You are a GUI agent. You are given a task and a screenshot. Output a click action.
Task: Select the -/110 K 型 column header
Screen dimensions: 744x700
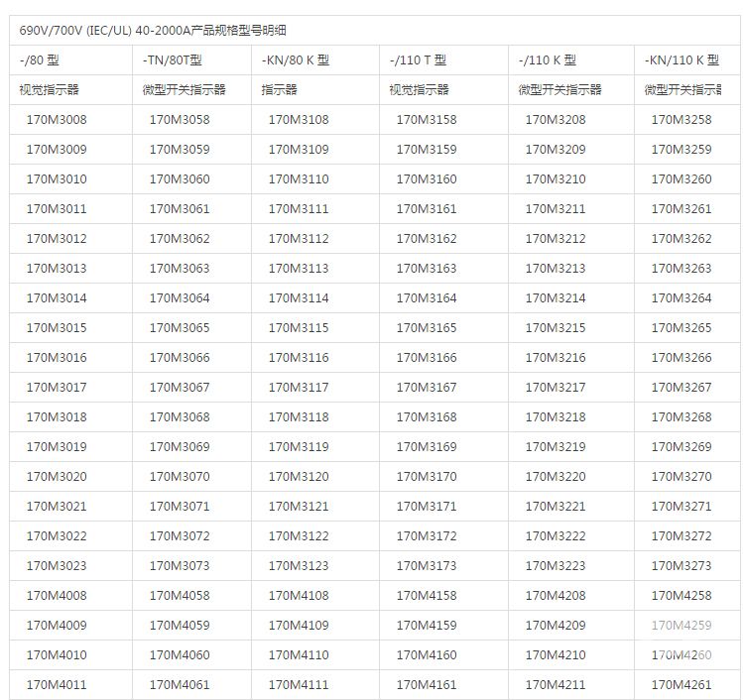[x=547, y=60]
